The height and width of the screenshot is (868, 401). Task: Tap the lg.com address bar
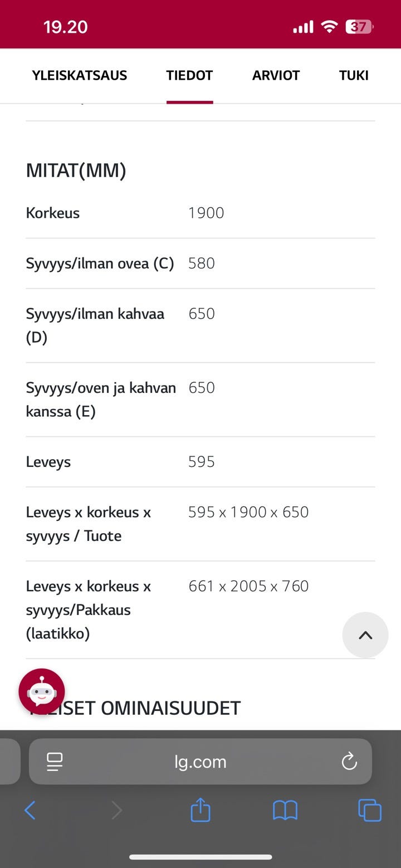pos(200,762)
